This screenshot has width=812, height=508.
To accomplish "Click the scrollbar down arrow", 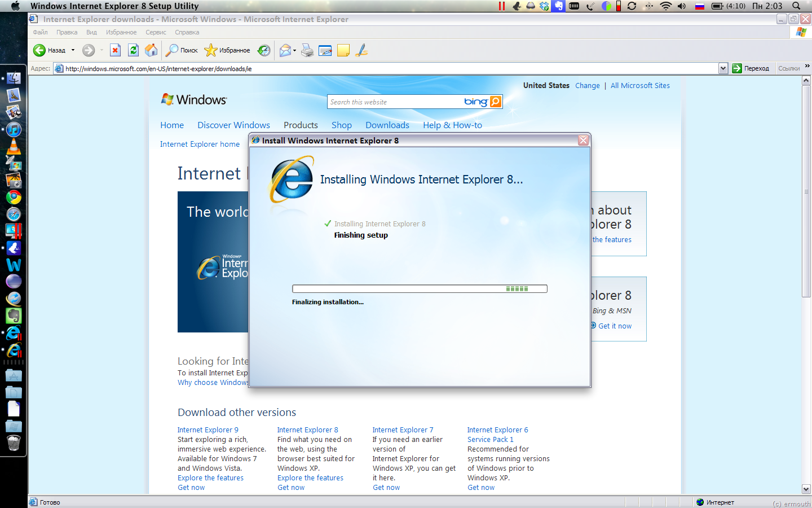I will (806, 489).
